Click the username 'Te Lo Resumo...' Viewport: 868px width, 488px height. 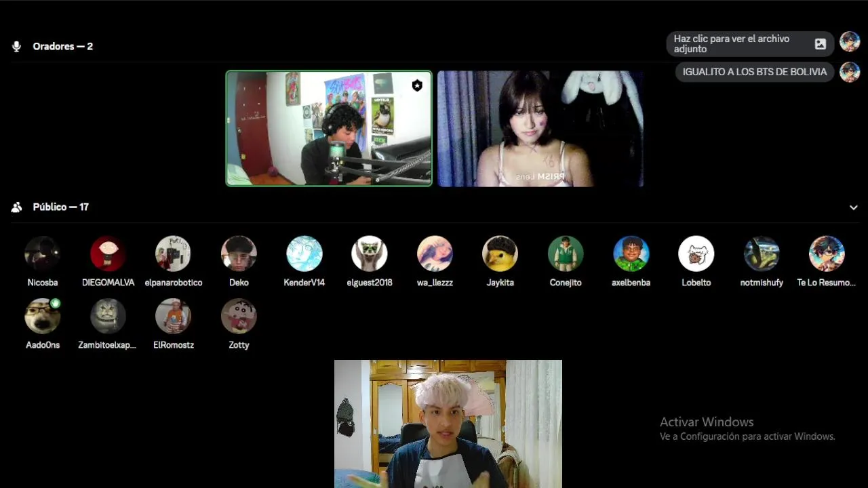point(827,283)
